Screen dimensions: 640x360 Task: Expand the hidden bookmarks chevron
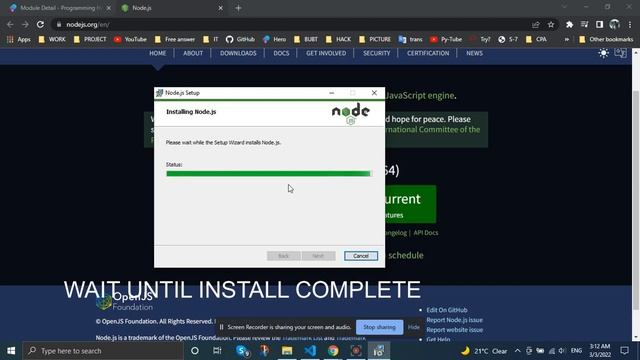567,39
